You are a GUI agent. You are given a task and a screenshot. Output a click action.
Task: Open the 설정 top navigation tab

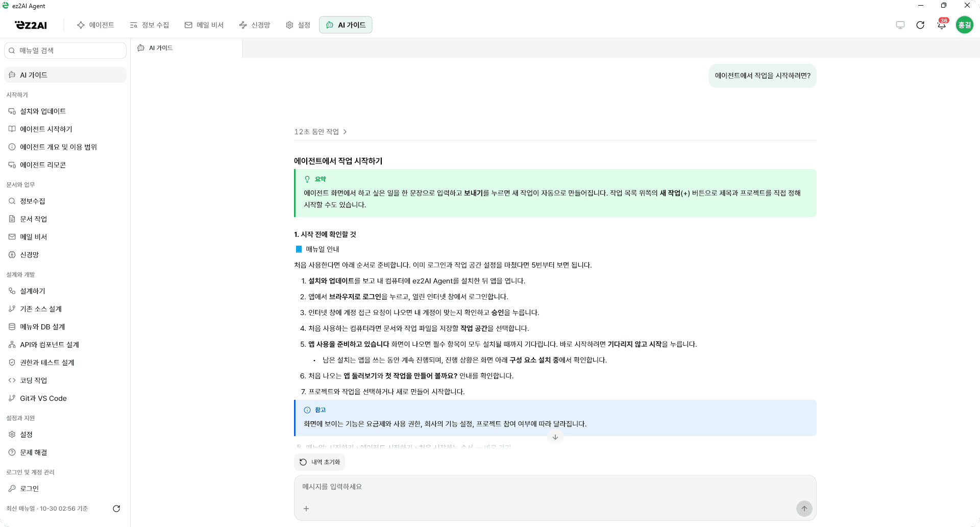tap(298, 25)
